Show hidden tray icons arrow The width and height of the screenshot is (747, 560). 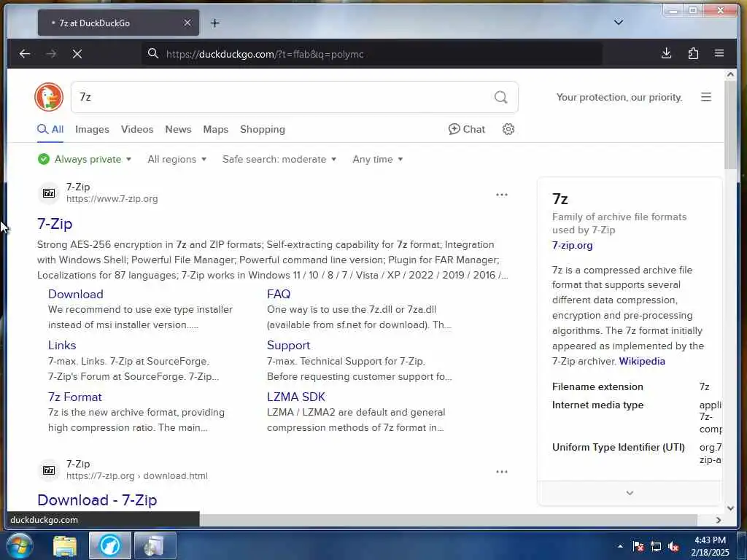pos(620,546)
